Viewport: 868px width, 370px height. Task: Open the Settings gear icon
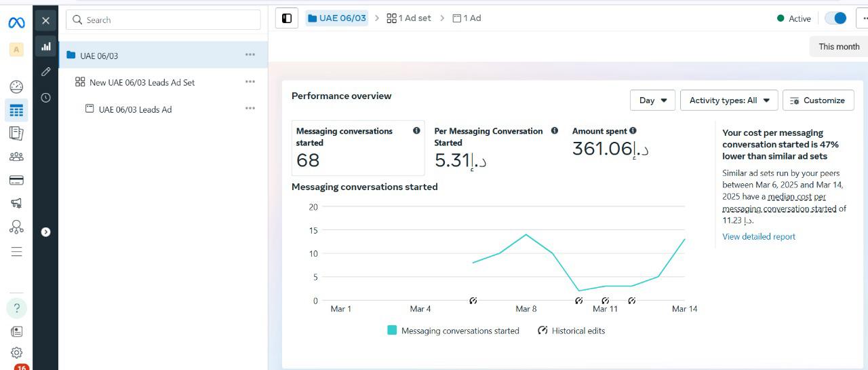click(x=17, y=353)
